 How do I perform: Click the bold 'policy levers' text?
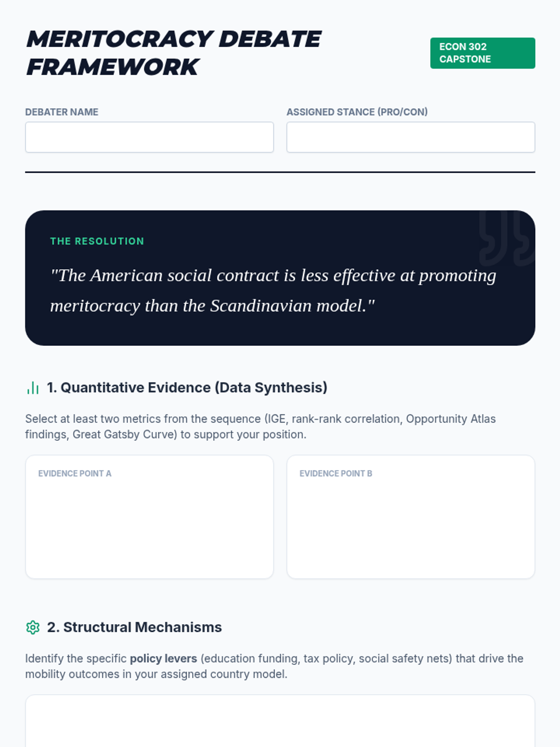(163, 659)
